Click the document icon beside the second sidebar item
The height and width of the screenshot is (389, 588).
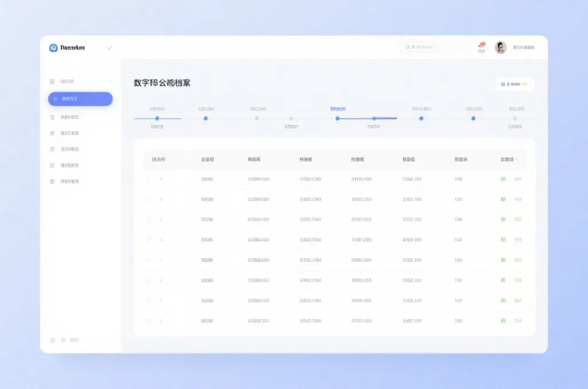[x=52, y=117]
